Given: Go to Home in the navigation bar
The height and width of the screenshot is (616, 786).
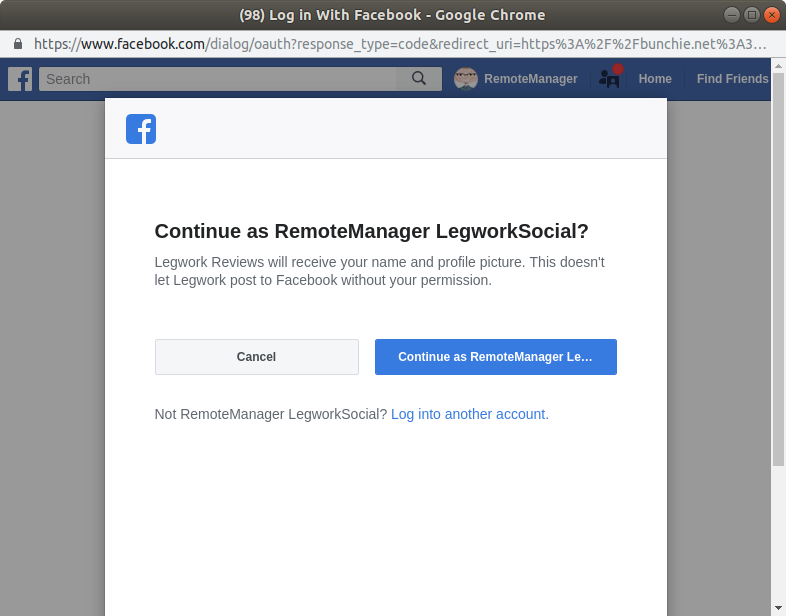Looking at the screenshot, I should coord(655,79).
